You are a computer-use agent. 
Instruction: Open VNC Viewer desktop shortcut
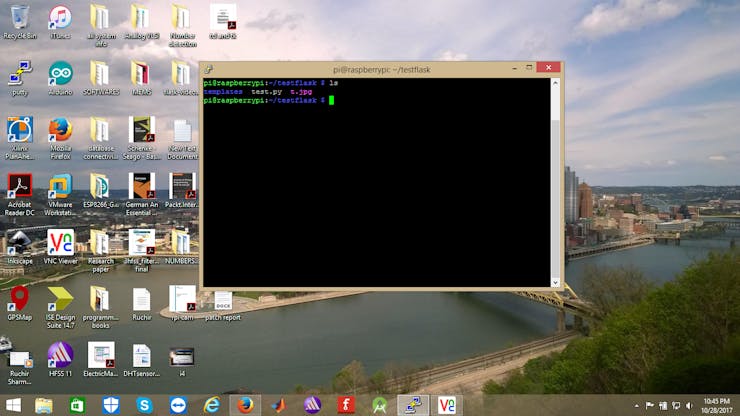[x=60, y=246]
